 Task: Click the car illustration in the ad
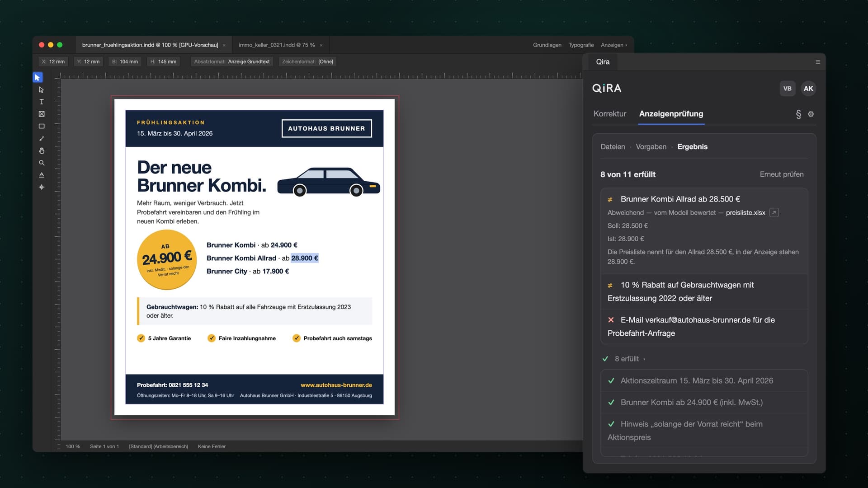coord(329,182)
